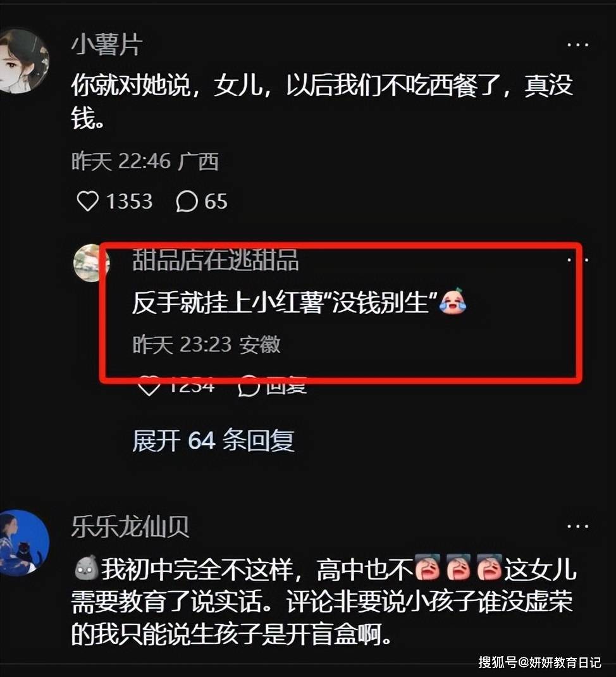Screen dimensions: 616x677
Task: Open more options on 甜品店在逃甜品's reply
Action: [577, 259]
